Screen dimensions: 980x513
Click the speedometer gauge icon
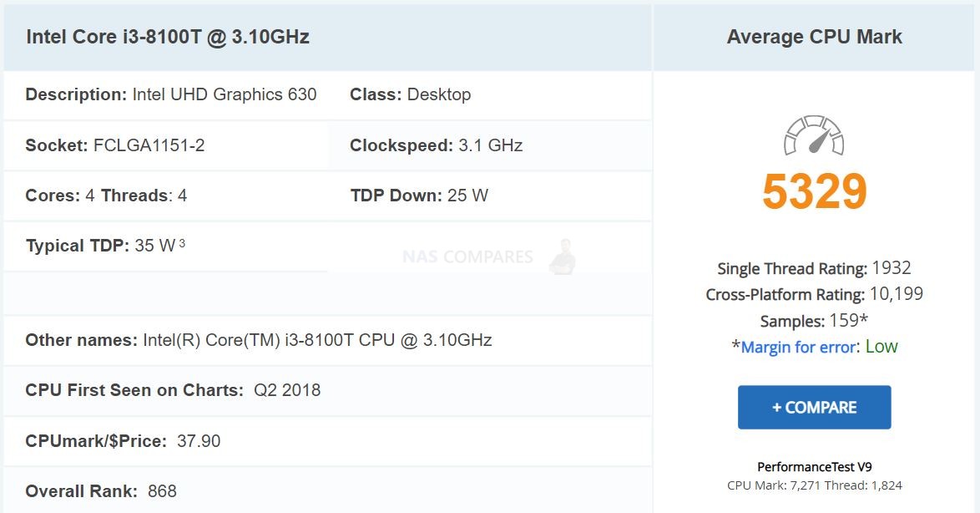click(814, 135)
